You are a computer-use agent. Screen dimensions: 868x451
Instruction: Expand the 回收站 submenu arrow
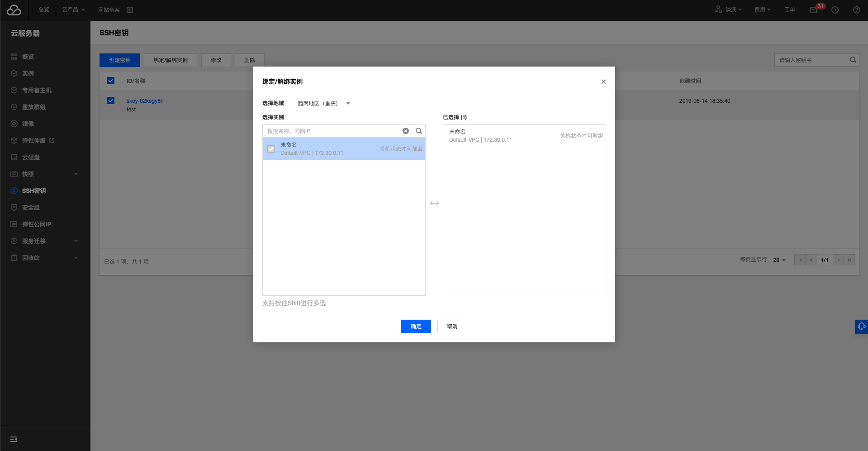click(x=76, y=258)
